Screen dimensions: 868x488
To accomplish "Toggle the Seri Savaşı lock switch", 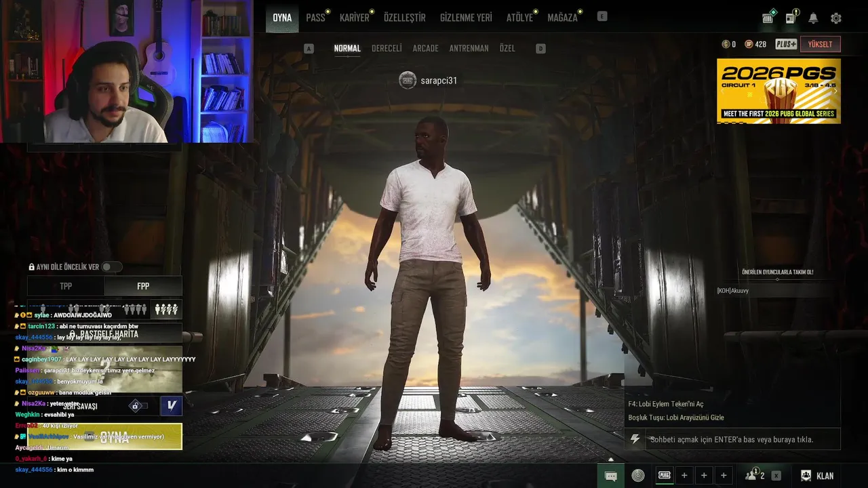I will click(x=138, y=406).
